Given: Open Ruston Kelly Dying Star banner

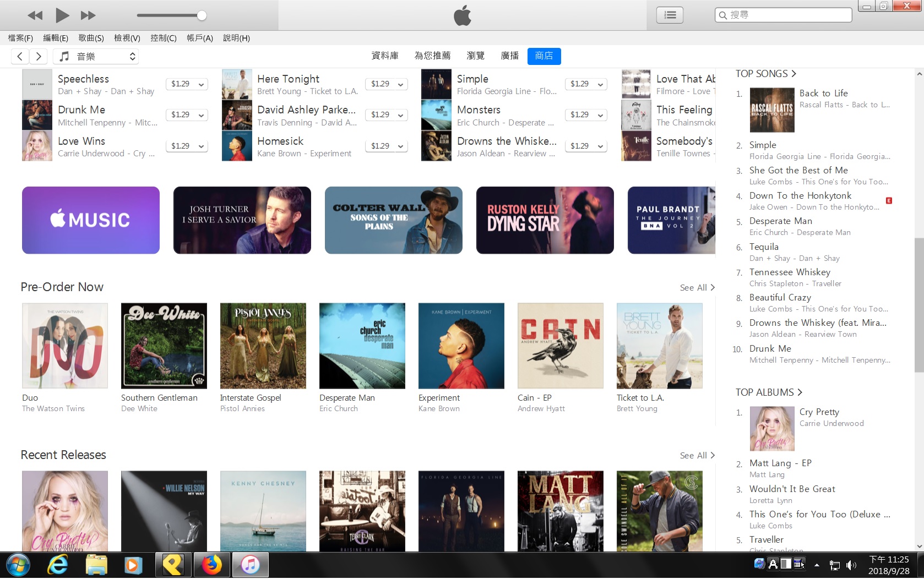Looking at the screenshot, I should tap(545, 220).
